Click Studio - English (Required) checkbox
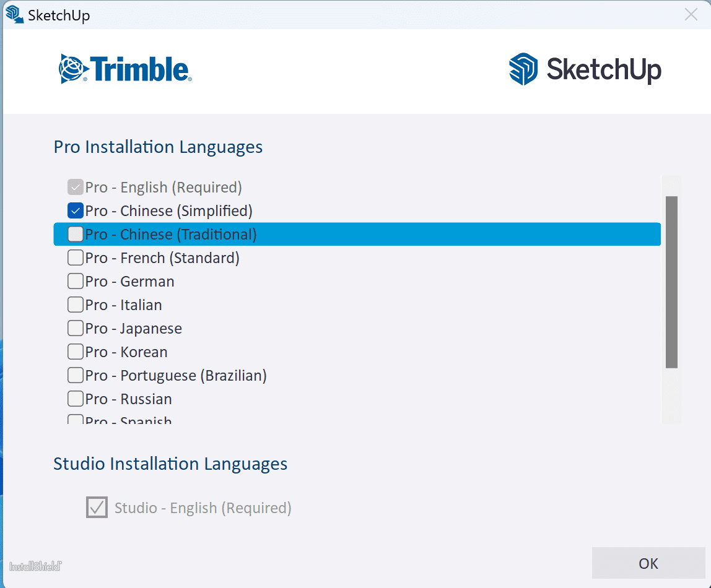The width and height of the screenshot is (711, 588). click(97, 508)
